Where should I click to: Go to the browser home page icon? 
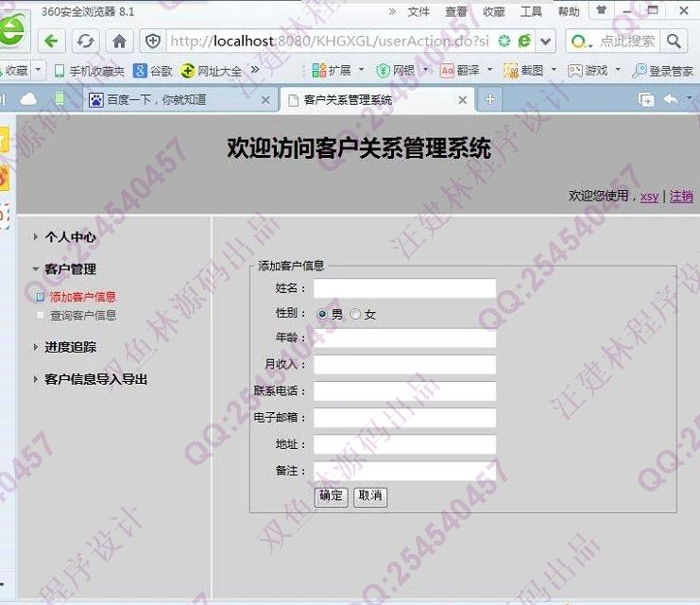click(119, 42)
